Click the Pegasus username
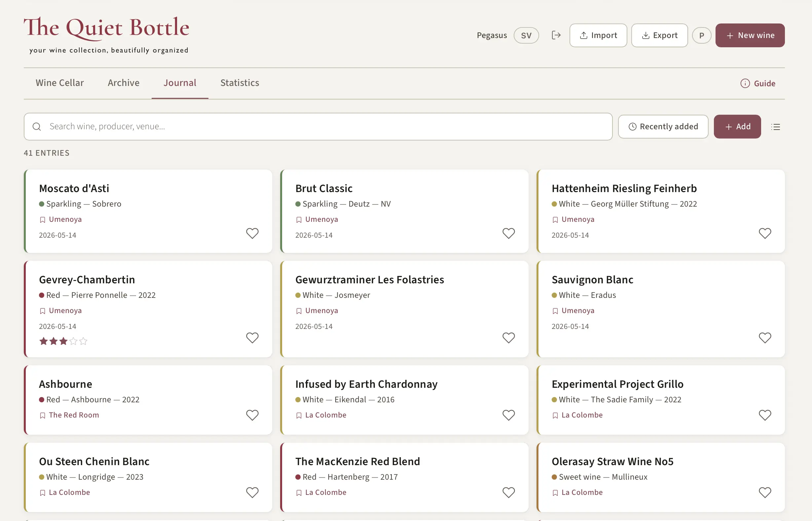 pos(492,35)
